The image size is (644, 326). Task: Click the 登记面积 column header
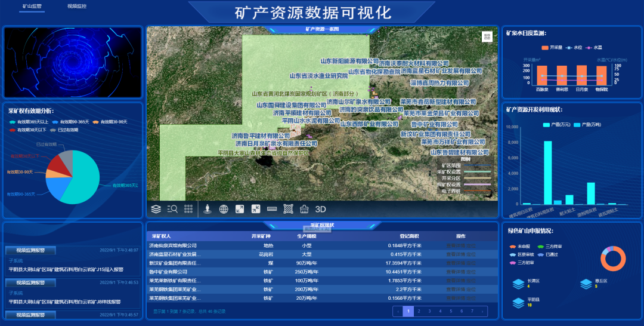[409, 236]
